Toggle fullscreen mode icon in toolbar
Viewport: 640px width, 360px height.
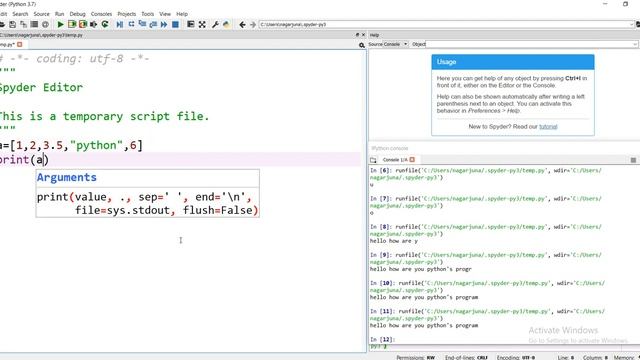202,24
